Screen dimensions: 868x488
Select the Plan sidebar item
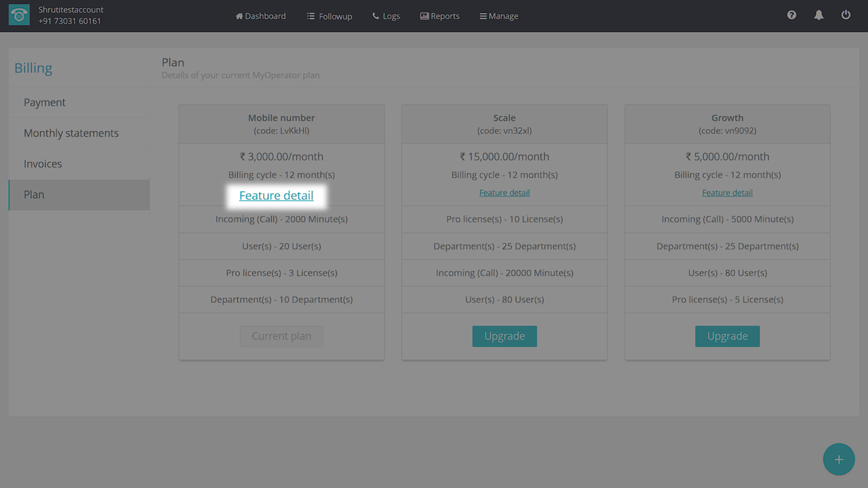34,195
